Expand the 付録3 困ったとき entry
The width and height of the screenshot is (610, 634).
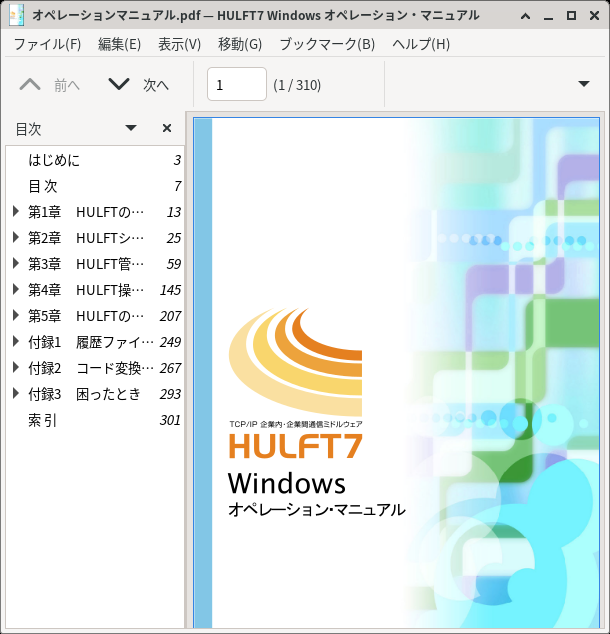(15, 393)
